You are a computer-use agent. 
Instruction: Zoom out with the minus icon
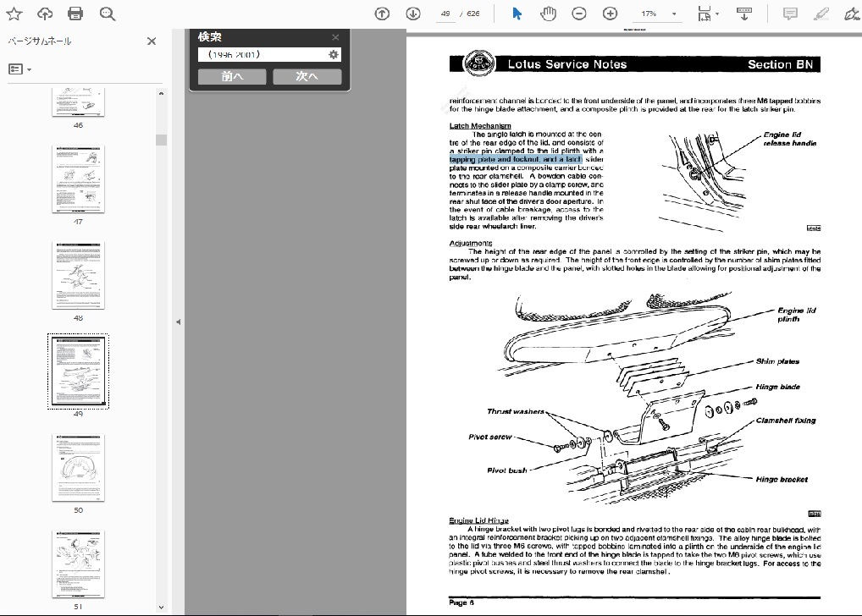(x=579, y=14)
